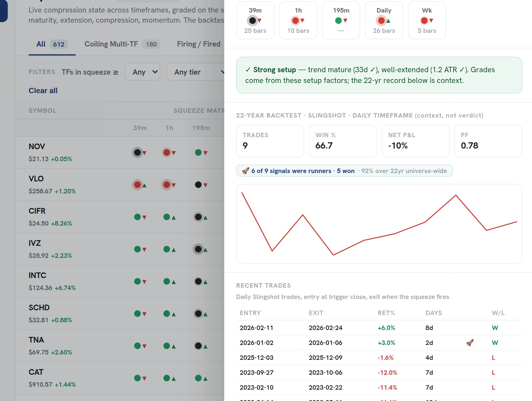
Task: Open the NOV symbol row
Action: (120, 152)
